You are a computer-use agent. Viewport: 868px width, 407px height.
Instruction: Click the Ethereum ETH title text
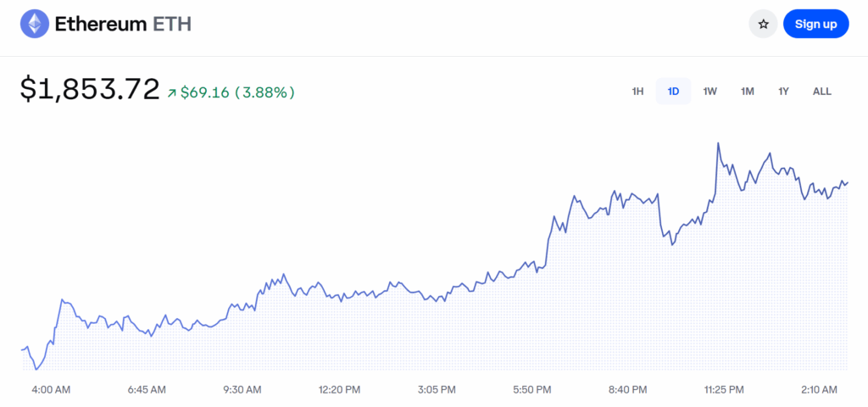123,25
